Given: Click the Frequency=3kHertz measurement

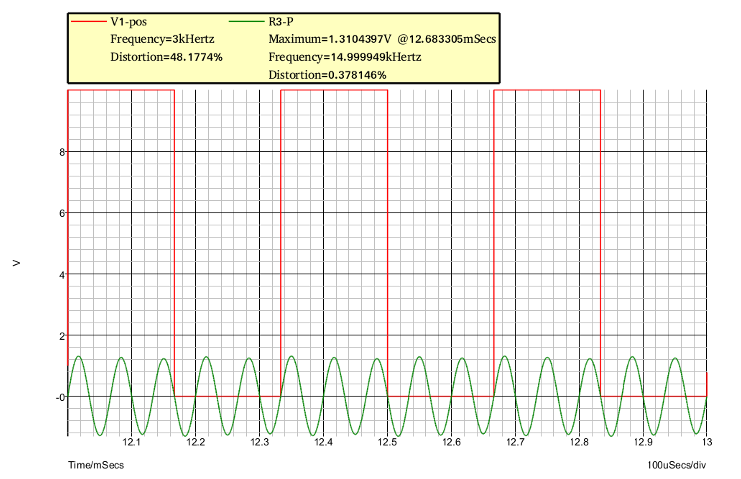Looking at the screenshot, I should 163,39.
